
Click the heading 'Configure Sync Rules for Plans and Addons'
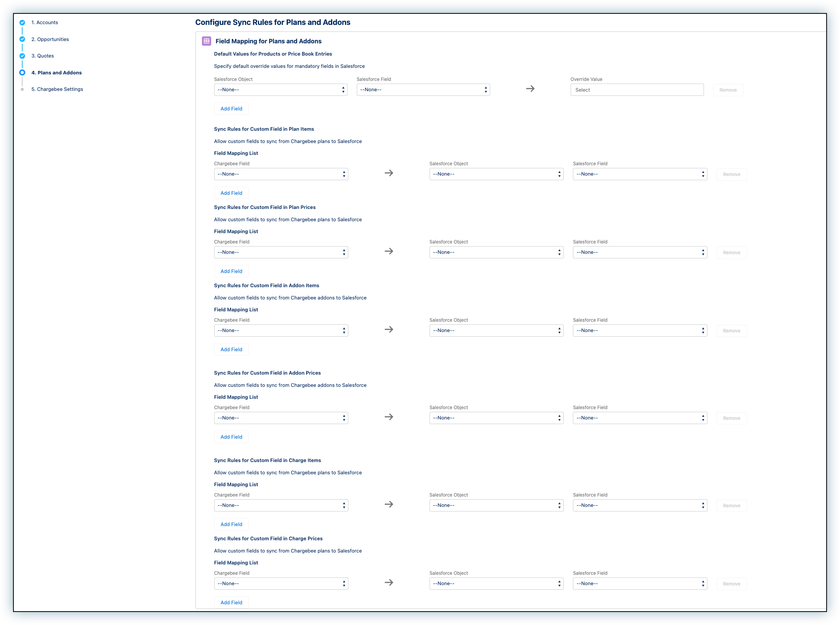pyautogui.click(x=273, y=22)
